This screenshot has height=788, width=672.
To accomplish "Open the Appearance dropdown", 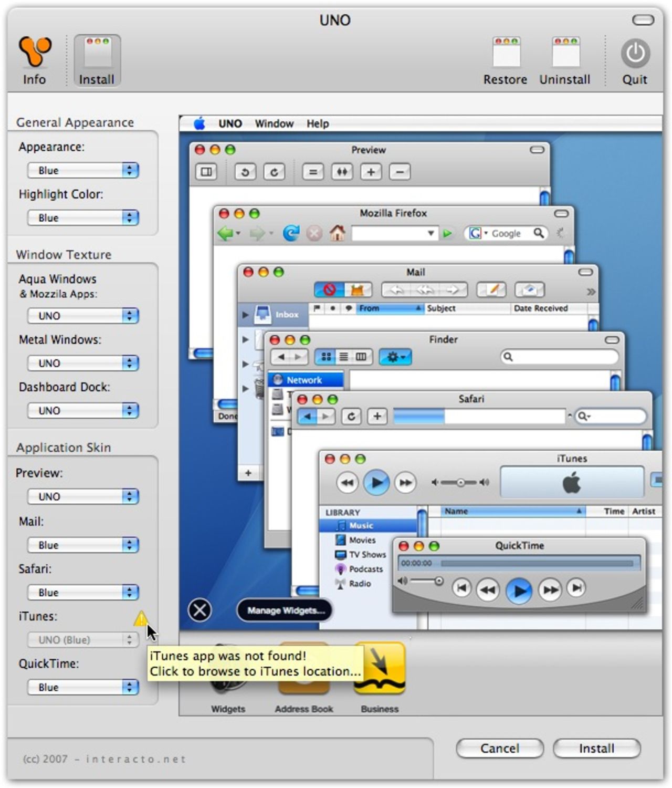I will click(x=83, y=170).
